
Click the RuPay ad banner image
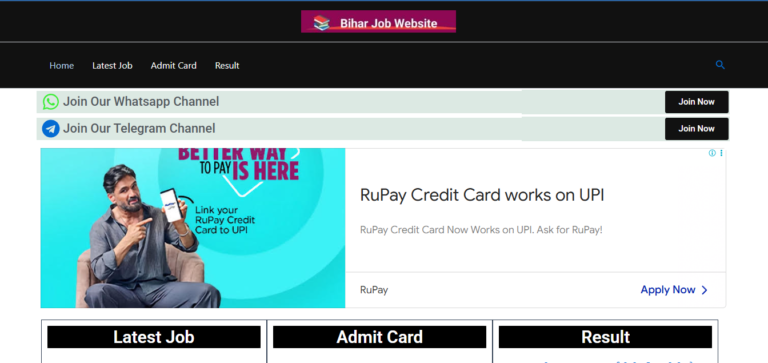pos(193,228)
